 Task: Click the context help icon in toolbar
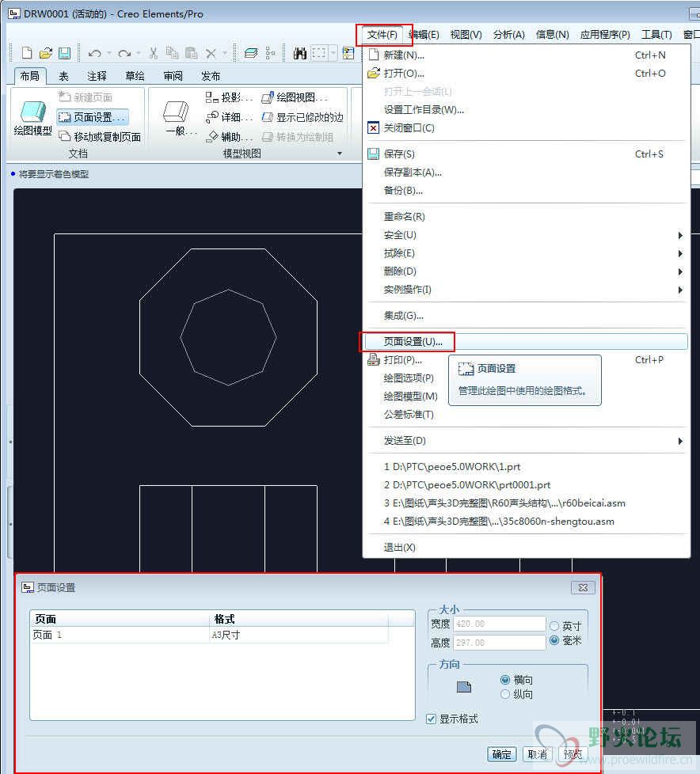[x=348, y=53]
